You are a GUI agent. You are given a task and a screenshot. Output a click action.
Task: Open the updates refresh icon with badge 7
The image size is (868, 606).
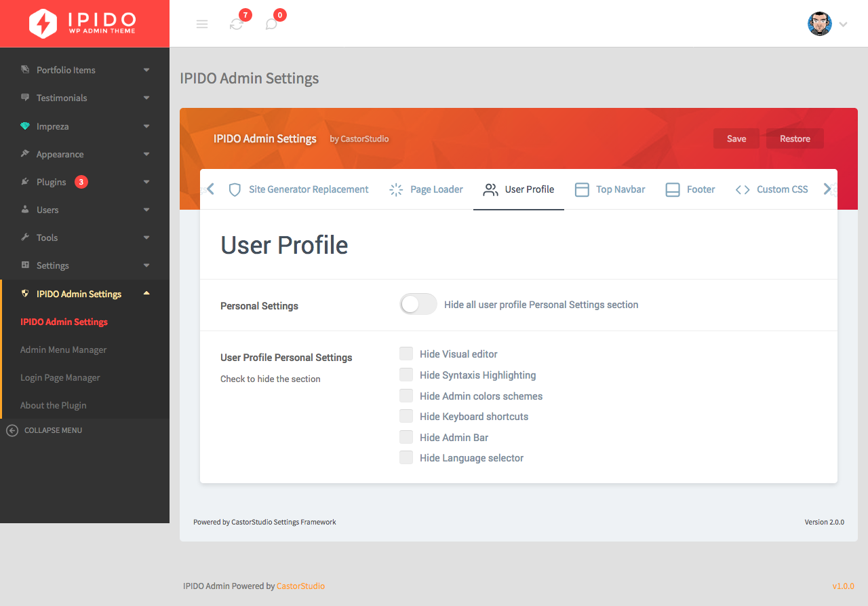click(x=237, y=24)
